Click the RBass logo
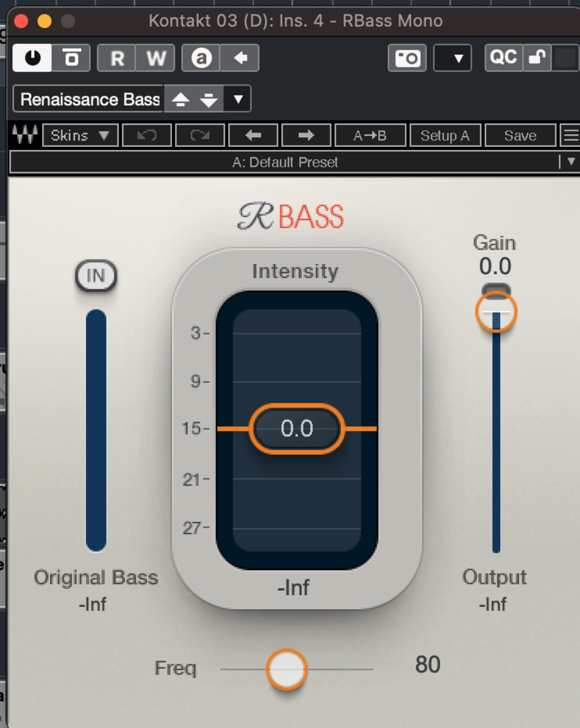Viewport: 580px width, 728px height. [290, 217]
